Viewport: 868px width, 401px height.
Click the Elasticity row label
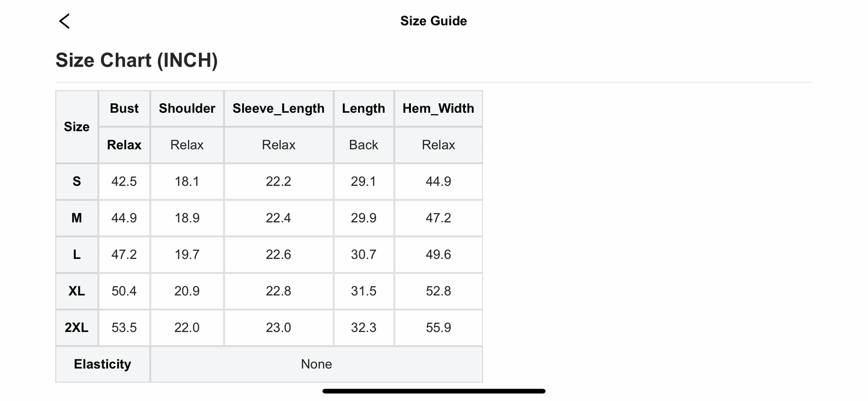(102, 364)
